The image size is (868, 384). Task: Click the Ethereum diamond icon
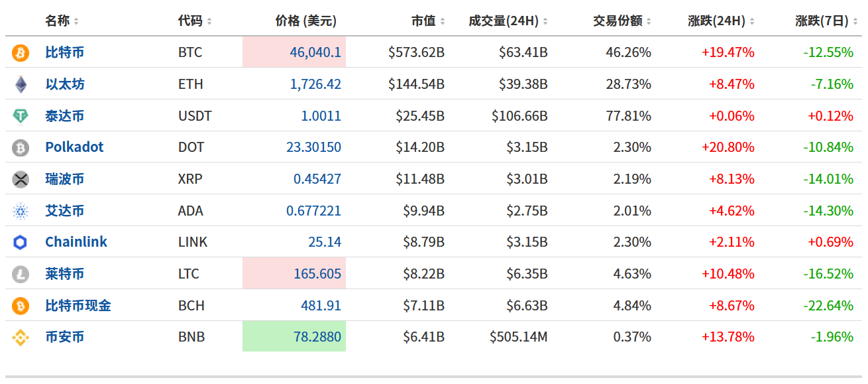tap(21, 84)
